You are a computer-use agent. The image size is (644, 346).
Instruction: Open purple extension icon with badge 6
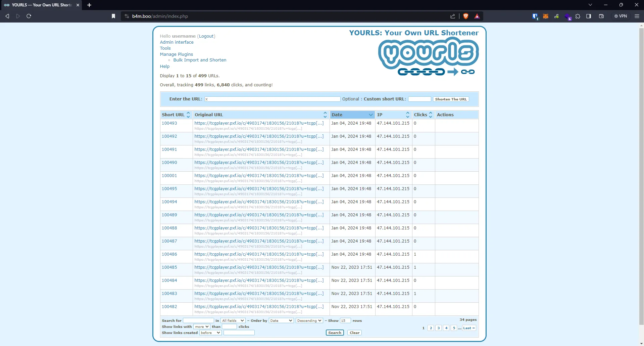pos(567,16)
